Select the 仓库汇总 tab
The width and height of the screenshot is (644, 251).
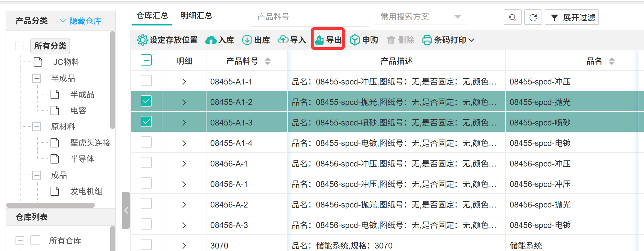[152, 16]
